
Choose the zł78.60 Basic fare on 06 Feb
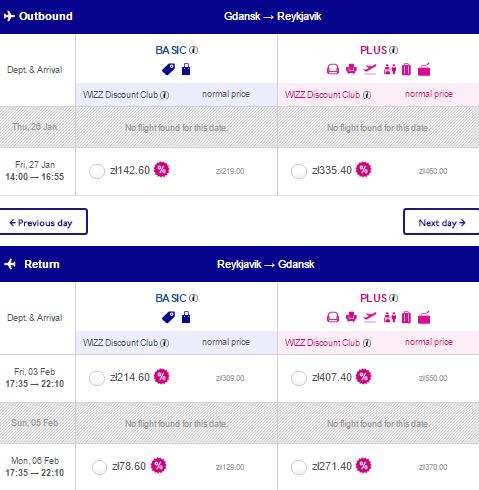(x=99, y=467)
